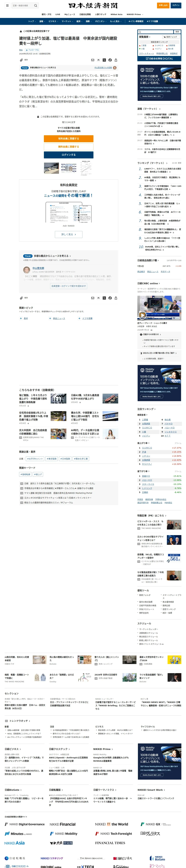This screenshot has width=186, height=868.
Task: Expand the もっと見る navigation dropdown
Action: (115, 21)
